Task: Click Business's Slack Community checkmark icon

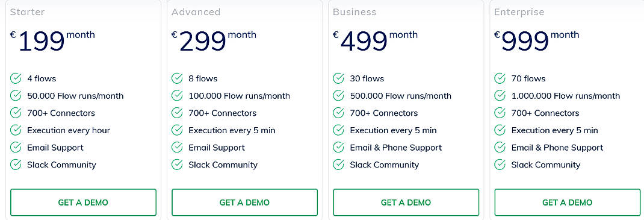Action: point(338,165)
